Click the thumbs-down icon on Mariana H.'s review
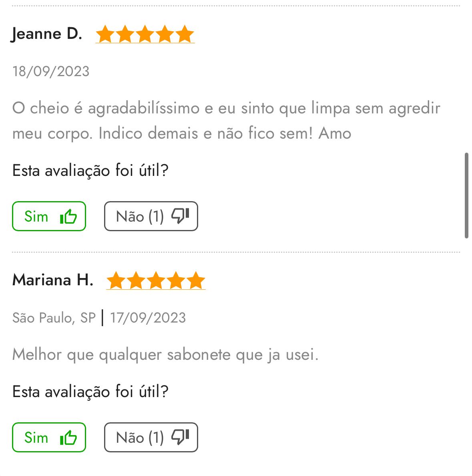Image resolution: width=472 pixels, height=476 pixels. click(180, 437)
